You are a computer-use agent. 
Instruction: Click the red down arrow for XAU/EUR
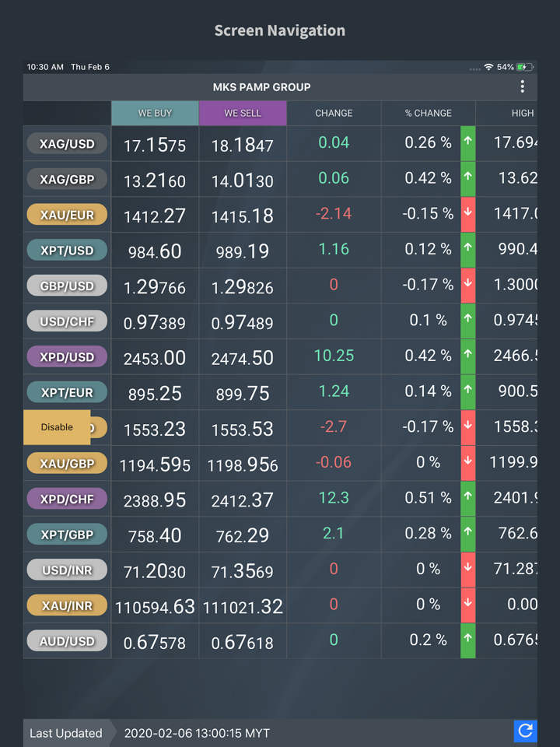point(467,214)
